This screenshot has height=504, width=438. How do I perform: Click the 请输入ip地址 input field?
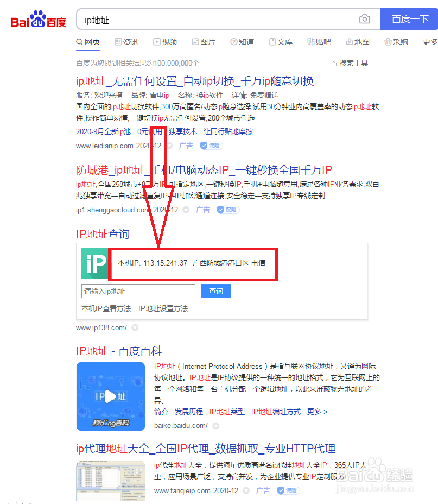pos(138,291)
